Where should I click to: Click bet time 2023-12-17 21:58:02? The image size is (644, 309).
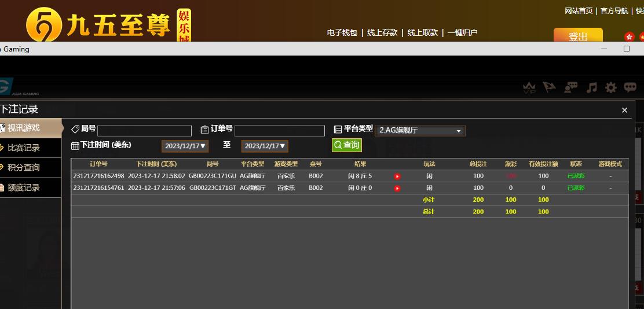156,176
